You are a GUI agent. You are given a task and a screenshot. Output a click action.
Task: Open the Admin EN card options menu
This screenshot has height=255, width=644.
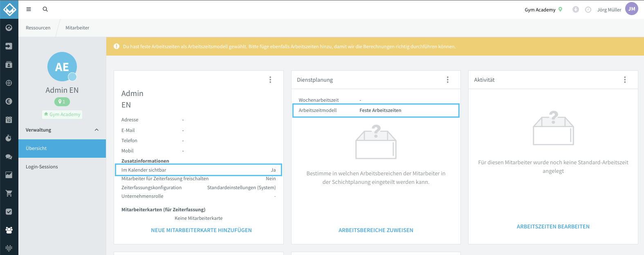(270, 80)
